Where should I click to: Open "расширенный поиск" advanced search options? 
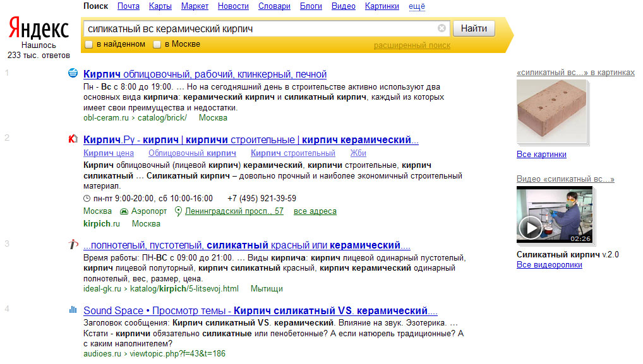pos(412,45)
